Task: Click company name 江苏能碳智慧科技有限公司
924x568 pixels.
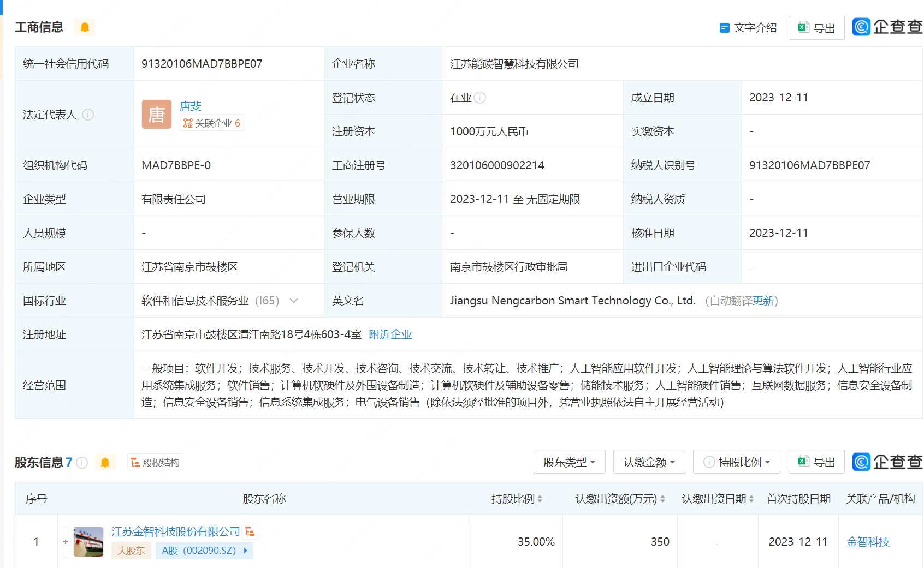Action: tap(514, 64)
